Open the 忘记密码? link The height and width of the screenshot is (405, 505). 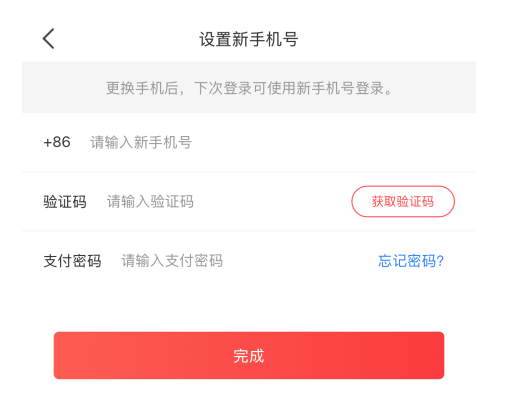(x=411, y=261)
